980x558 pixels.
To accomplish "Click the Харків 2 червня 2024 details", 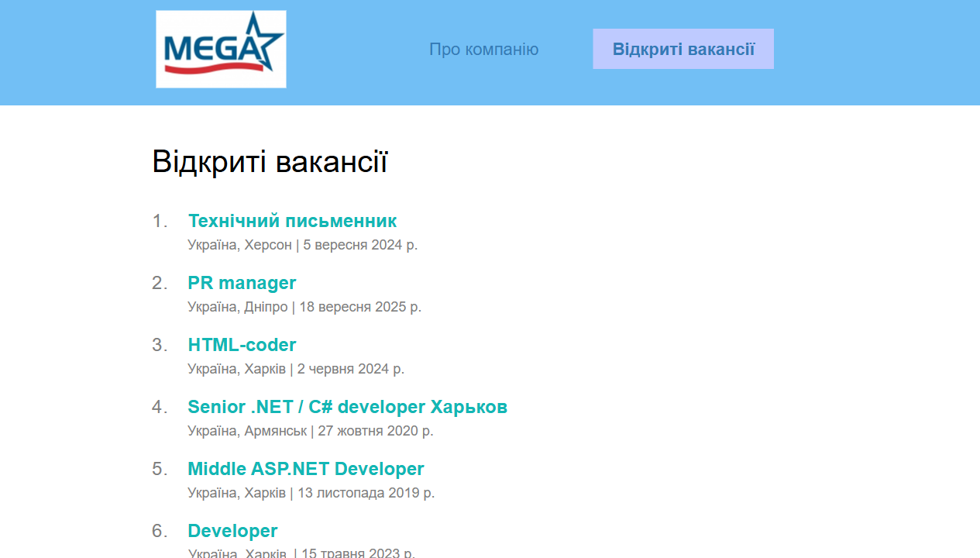I will (296, 369).
